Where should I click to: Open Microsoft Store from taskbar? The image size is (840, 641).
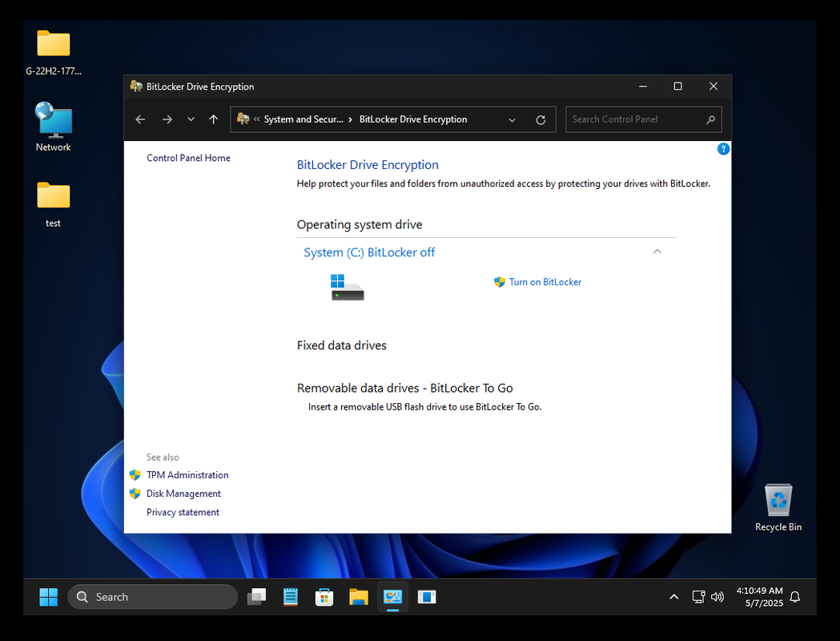pos(324,596)
